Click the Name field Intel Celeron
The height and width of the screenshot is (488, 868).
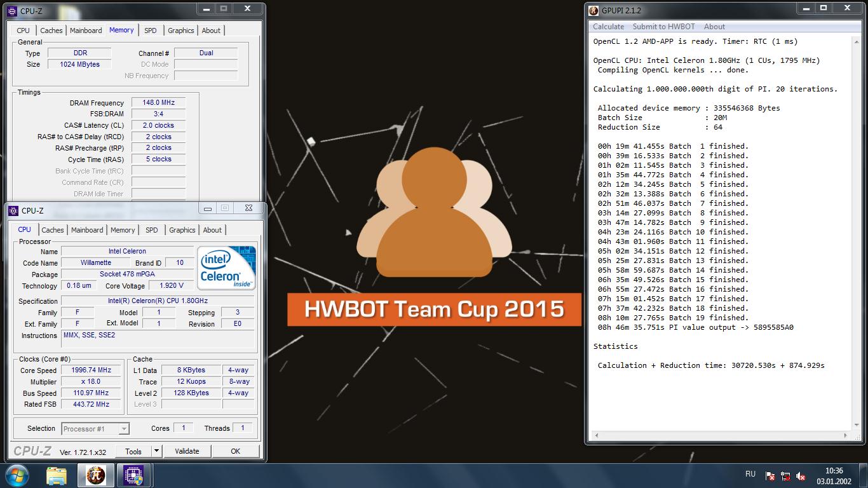pos(127,252)
